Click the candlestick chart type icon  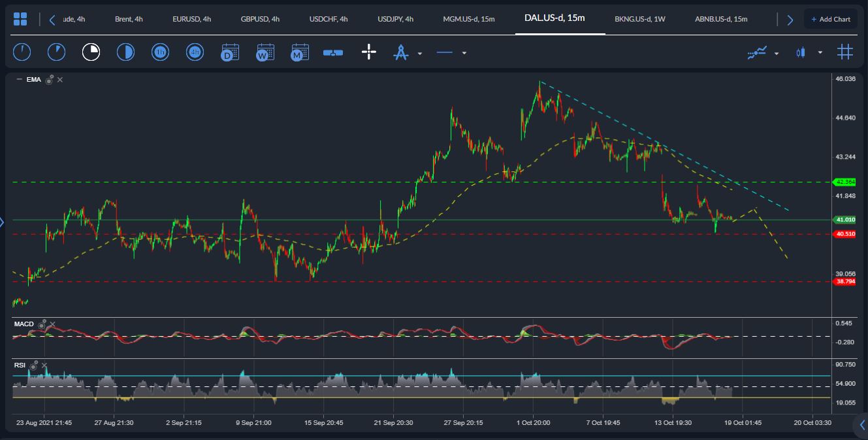coord(801,52)
